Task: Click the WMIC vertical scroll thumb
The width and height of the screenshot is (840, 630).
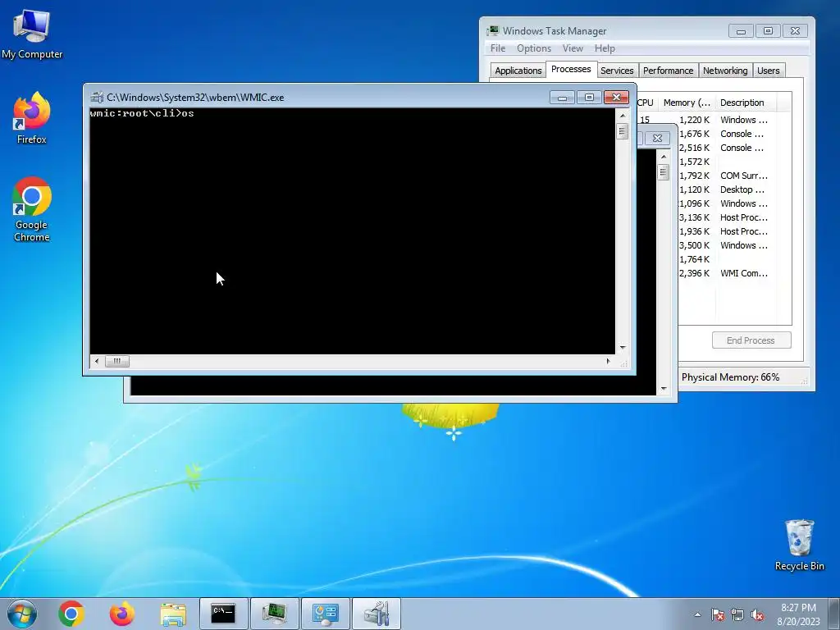Action: [622, 131]
